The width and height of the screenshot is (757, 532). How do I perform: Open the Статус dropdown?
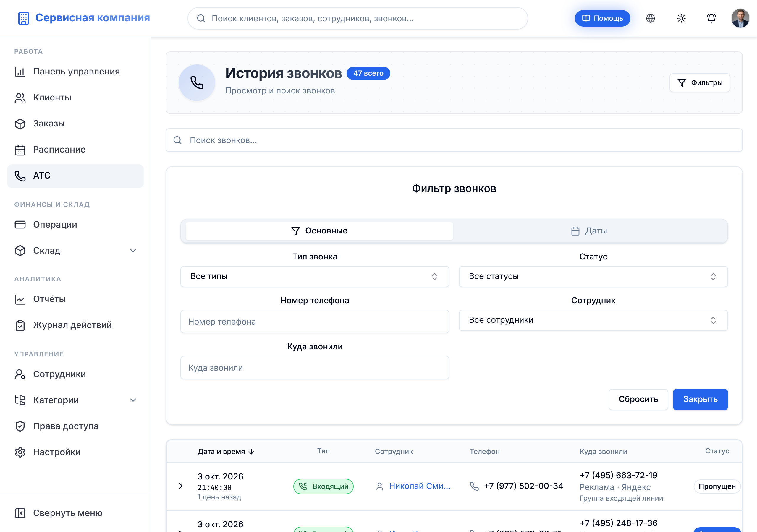593,277
